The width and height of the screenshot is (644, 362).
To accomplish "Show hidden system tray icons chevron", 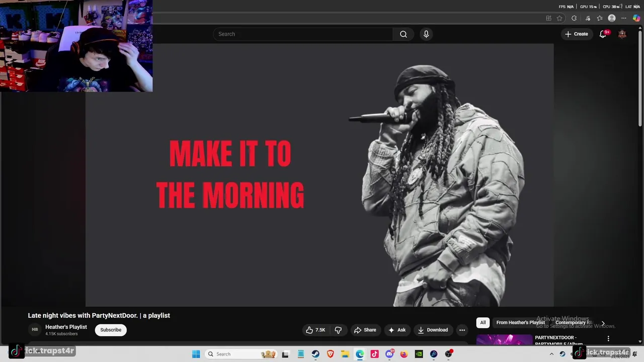I will coord(551,354).
